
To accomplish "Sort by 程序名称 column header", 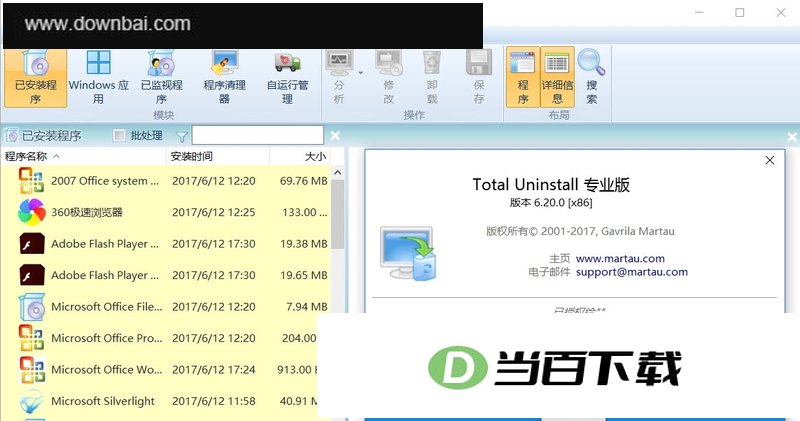I will (x=84, y=156).
